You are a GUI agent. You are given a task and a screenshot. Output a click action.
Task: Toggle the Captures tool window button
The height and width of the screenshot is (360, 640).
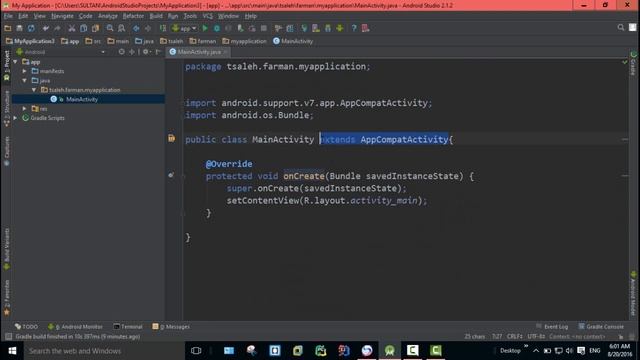pos(7,151)
